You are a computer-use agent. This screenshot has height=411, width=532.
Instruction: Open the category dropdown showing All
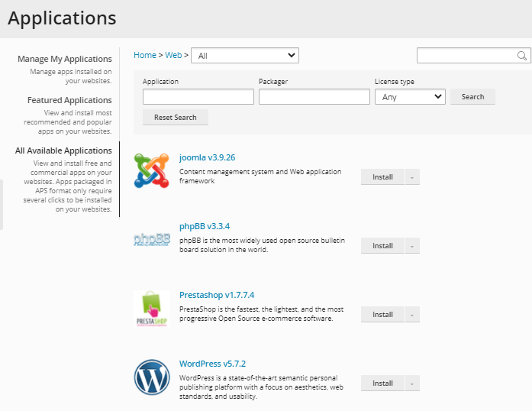tap(244, 56)
